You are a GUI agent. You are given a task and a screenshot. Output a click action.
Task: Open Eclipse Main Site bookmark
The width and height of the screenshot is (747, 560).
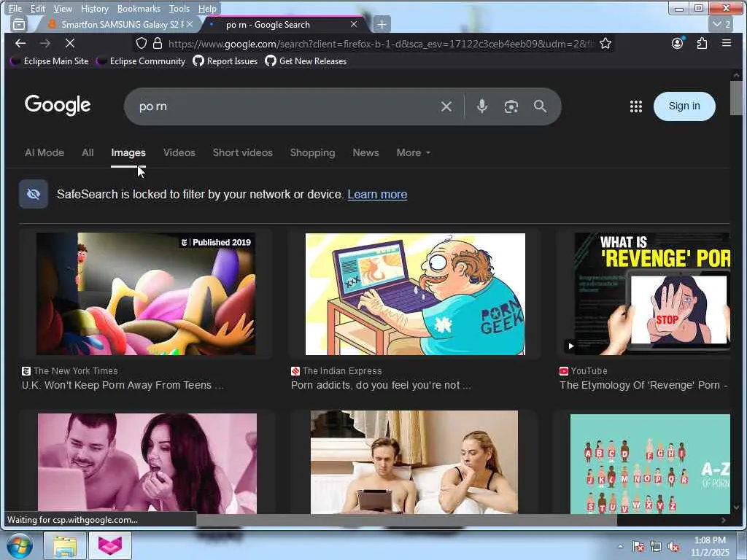[x=50, y=61]
